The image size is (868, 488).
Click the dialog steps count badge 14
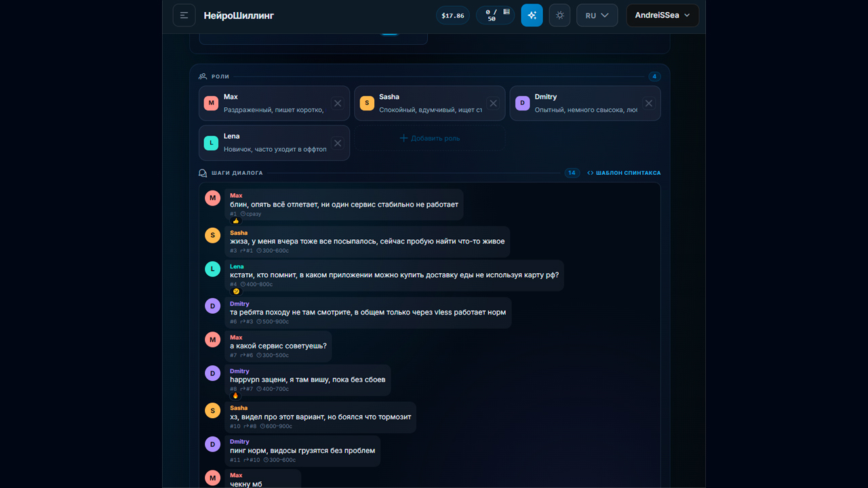572,173
